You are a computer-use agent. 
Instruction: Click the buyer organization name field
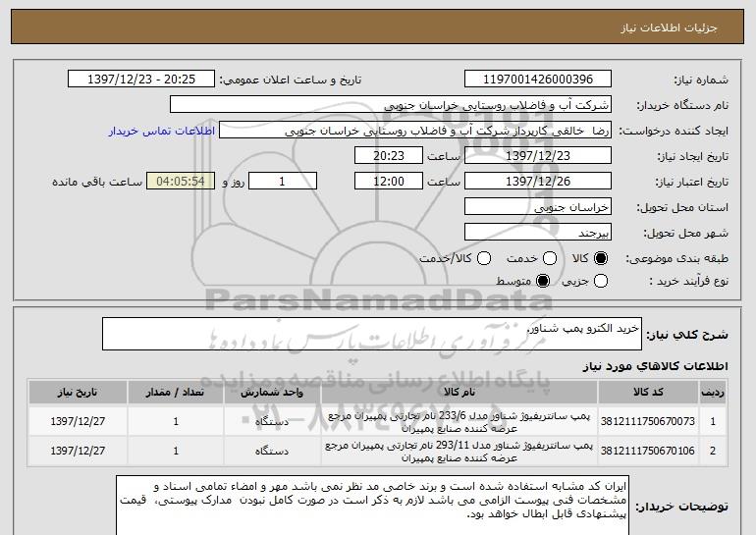click(391, 105)
